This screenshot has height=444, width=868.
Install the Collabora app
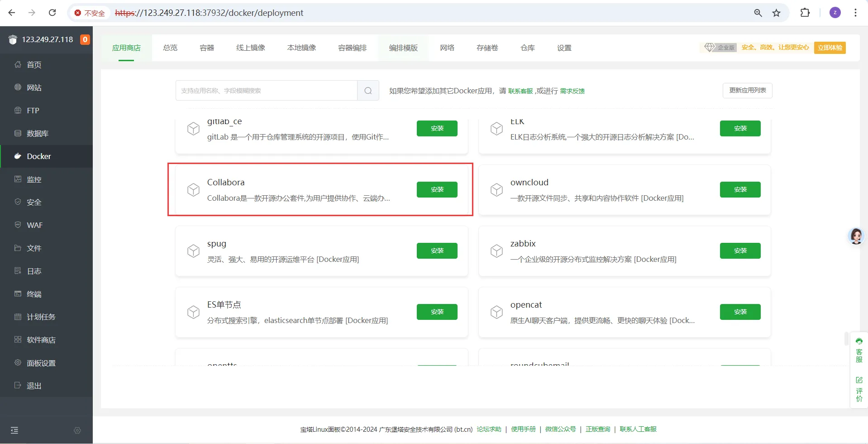coord(437,189)
